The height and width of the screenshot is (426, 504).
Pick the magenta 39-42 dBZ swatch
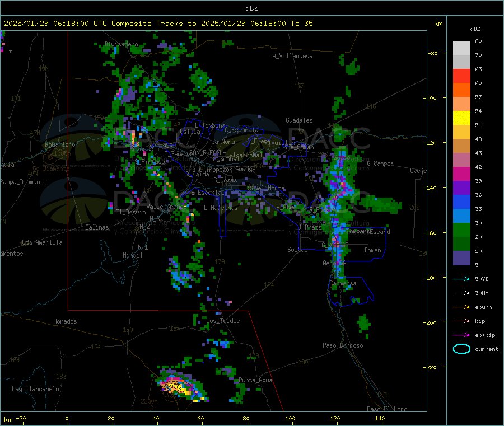coord(461,174)
